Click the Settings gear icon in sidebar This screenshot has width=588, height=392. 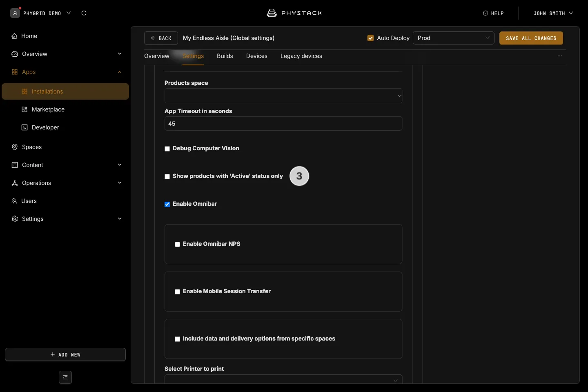coord(15,219)
